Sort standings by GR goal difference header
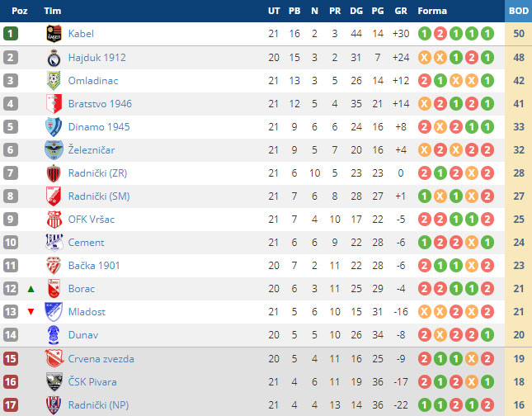Screen dimensions: 532x416 click(402, 11)
